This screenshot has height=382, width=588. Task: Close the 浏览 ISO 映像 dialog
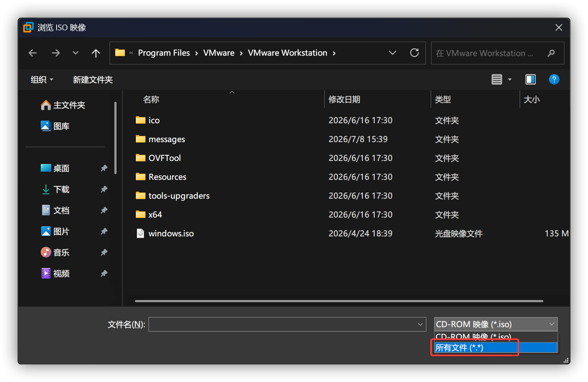point(559,28)
